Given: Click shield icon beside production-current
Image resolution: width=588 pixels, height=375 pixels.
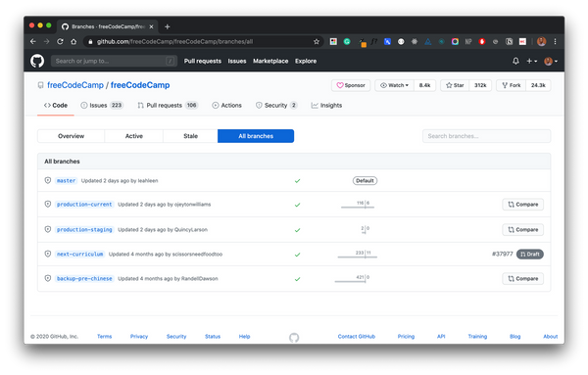Looking at the screenshot, I should coord(48,204).
